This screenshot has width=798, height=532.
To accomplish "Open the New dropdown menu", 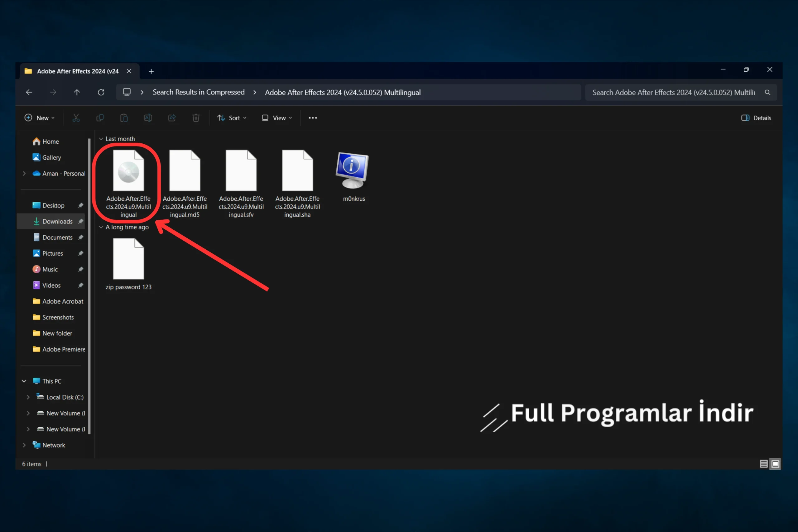I will point(39,118).
